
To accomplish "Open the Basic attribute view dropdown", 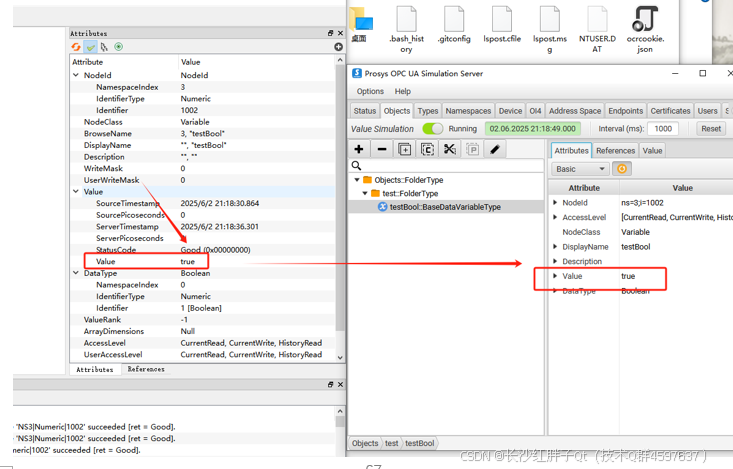I will [581, 169].
